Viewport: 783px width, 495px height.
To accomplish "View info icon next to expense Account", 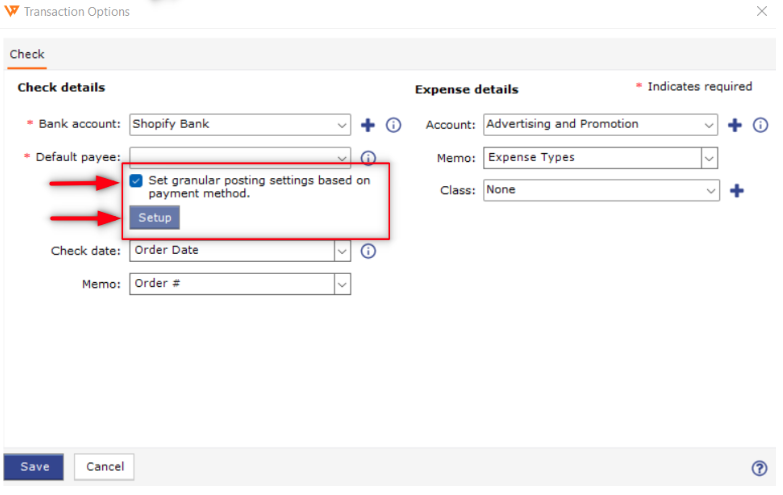I will (761, 125).
